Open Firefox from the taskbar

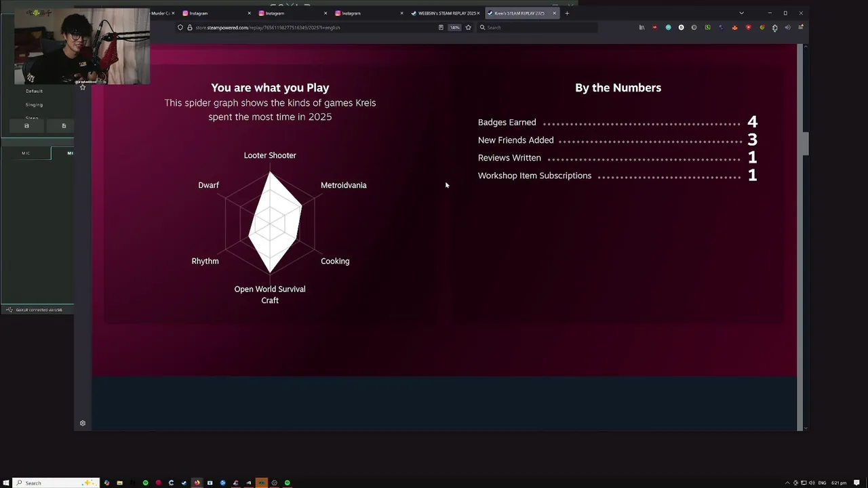pyautogui.click(x=197, y=483)
